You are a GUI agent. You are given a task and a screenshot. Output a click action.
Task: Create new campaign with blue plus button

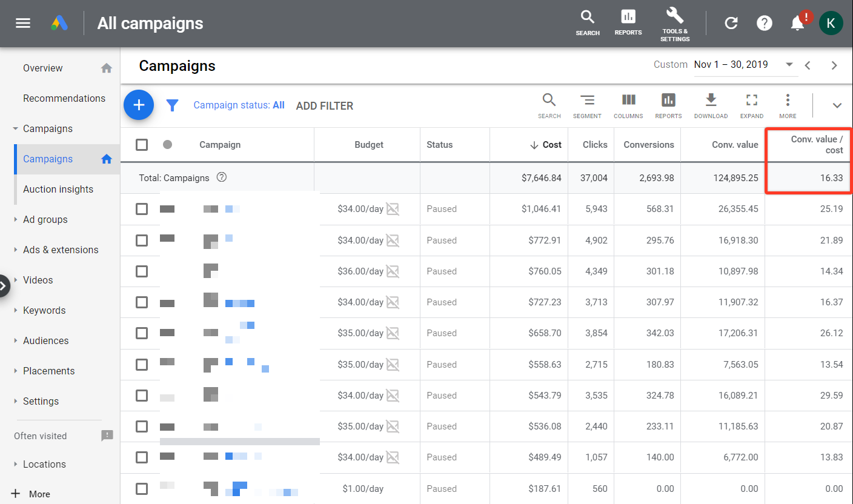click(139, 105)
